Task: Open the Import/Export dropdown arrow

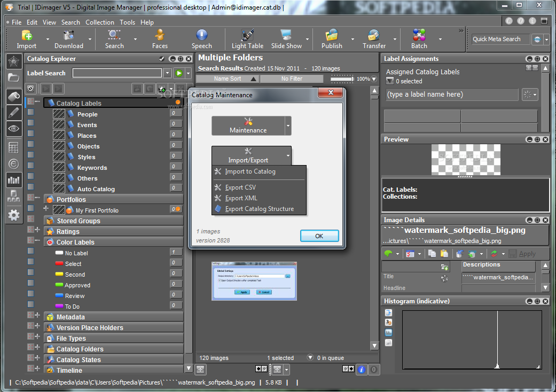Action: tap(288, 155)
